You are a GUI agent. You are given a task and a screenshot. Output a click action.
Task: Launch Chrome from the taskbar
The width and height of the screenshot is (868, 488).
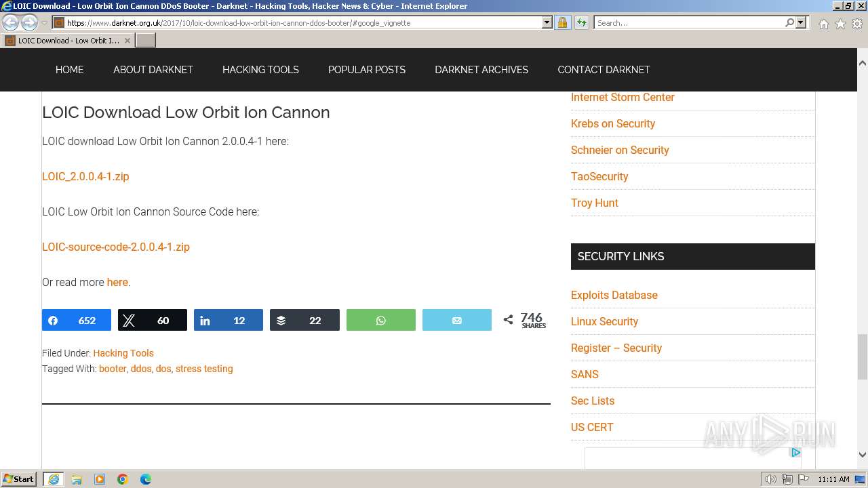[x=123, y=479]
